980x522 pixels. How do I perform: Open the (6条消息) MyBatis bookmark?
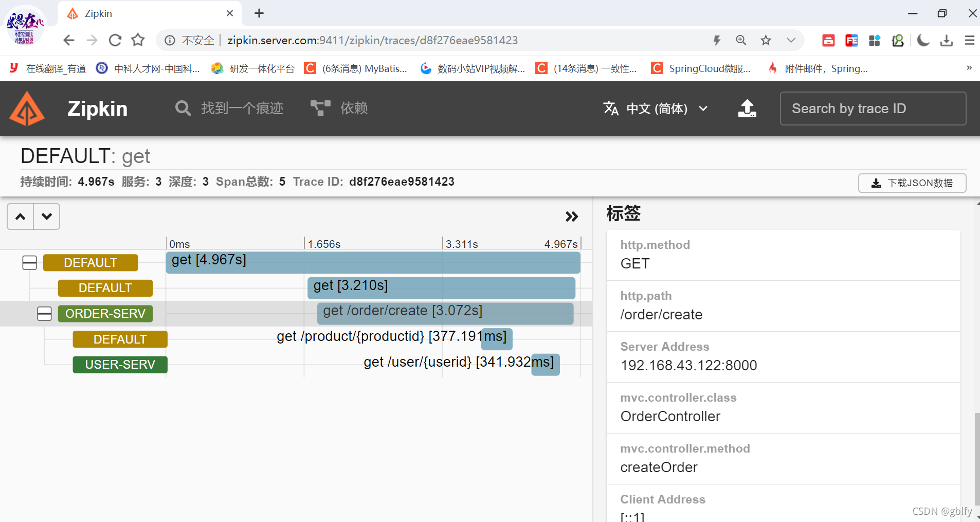[356, 68]
